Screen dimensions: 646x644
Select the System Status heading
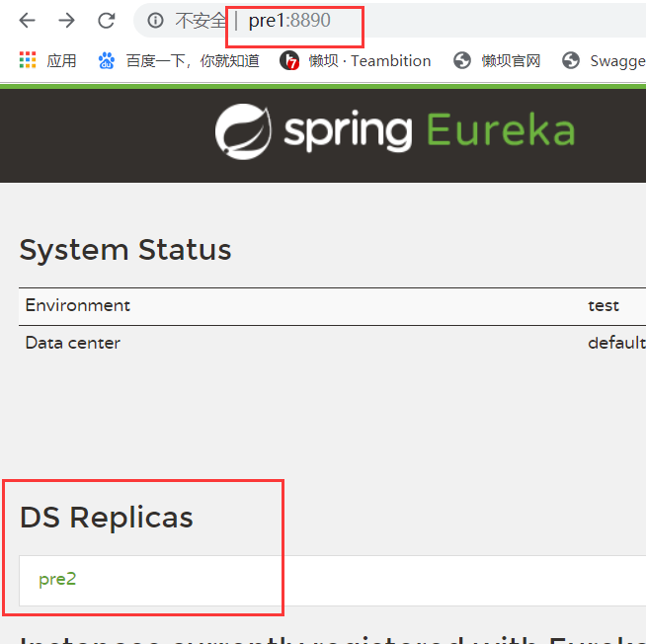125,250
